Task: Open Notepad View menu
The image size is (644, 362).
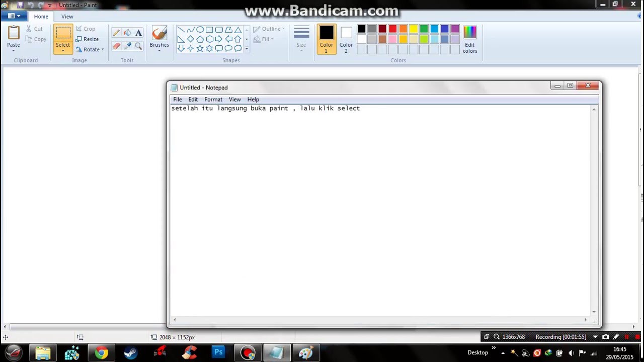Action: (234, 100)
